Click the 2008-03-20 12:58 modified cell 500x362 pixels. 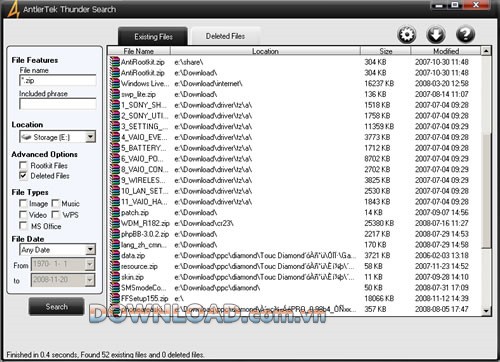click(442, 83)
